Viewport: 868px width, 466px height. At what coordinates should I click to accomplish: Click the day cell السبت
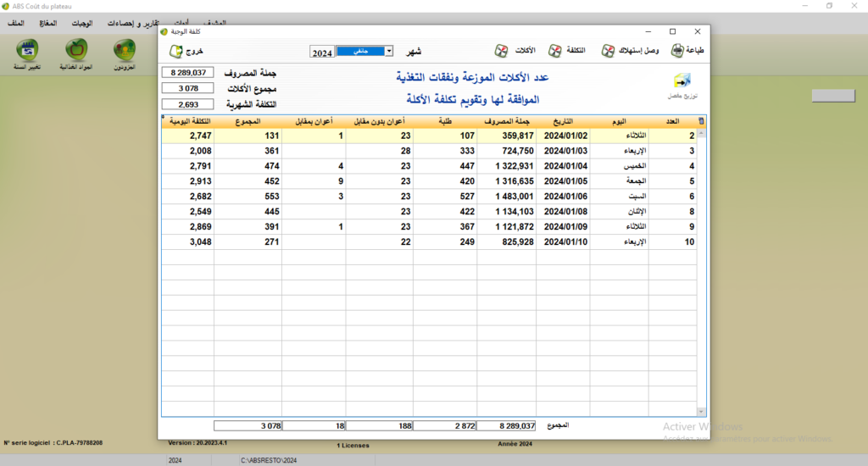[620, 197]
